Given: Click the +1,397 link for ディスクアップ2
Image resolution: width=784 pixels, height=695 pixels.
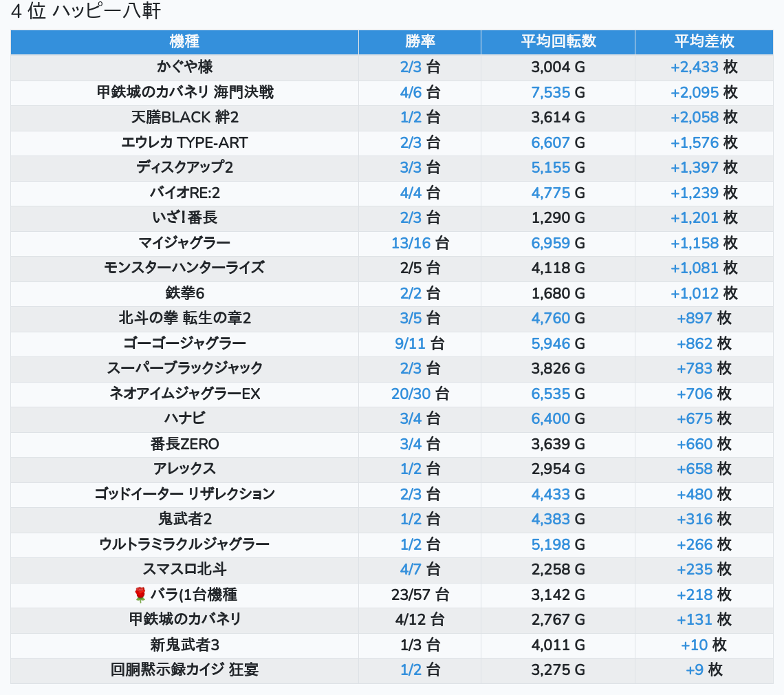Looking at the screenshot, I should click(x=695, y=168).
